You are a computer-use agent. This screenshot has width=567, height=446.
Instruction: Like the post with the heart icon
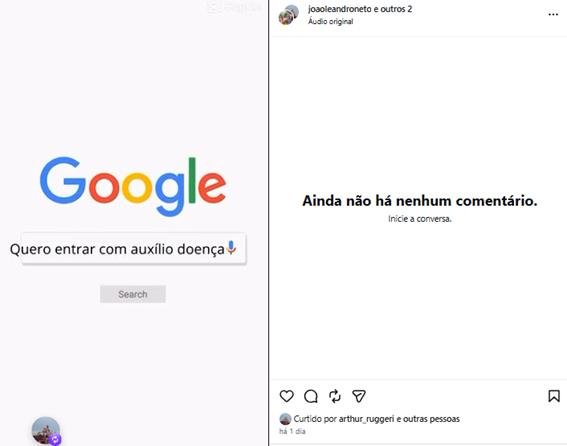click(286, 396)
